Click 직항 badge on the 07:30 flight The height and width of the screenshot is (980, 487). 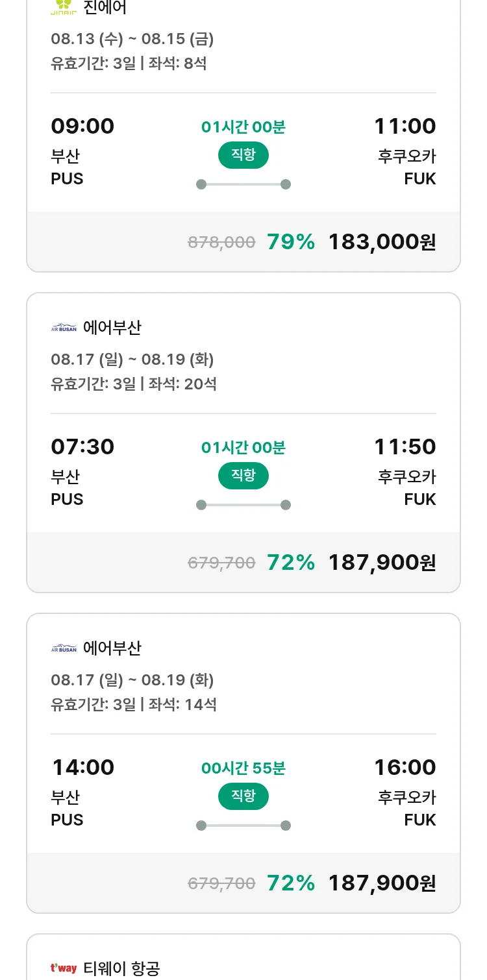[243, 476]
